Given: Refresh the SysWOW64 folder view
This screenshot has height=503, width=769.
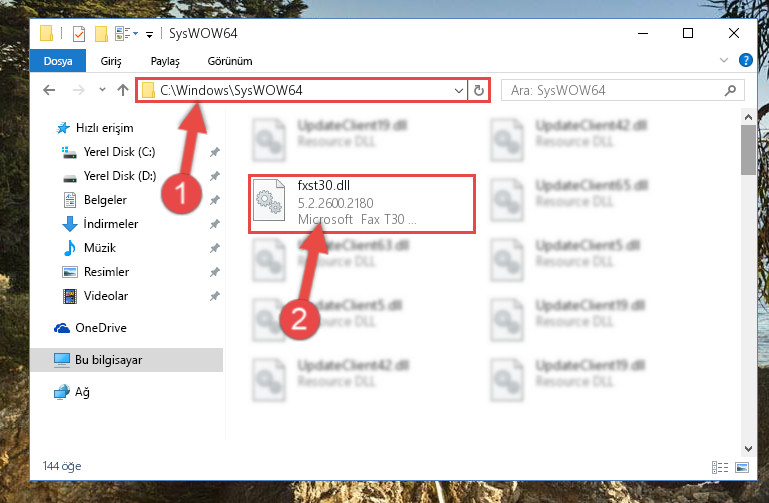Looking at the screenshot, I should point(479,90).
